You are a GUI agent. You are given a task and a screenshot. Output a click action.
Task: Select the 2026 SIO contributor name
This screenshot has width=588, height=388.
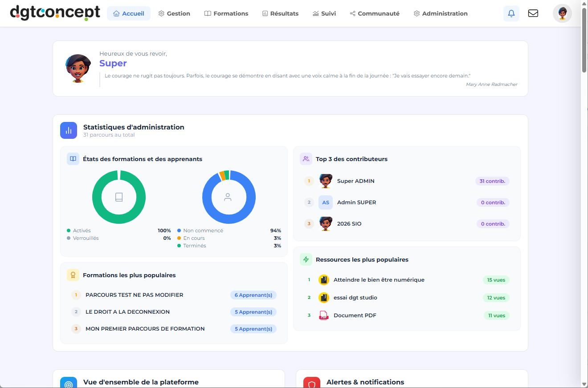tap(349, 224)
